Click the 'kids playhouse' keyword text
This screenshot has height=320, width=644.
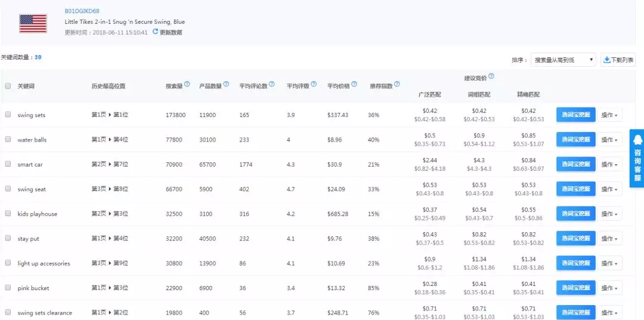38,214
